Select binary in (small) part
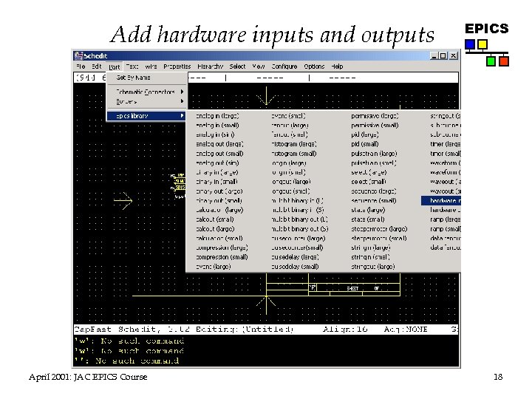The width and height of the screenshot is (532, 399). click(x=216, y=182)
